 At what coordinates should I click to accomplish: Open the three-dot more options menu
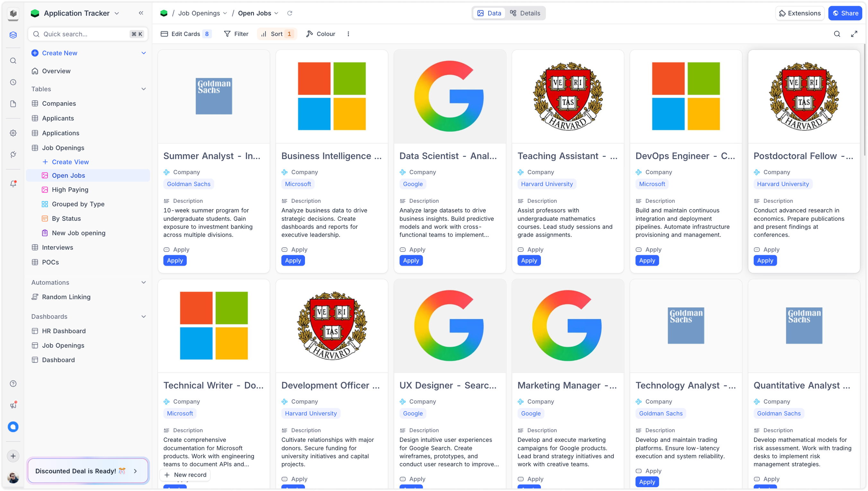point(348,34)
